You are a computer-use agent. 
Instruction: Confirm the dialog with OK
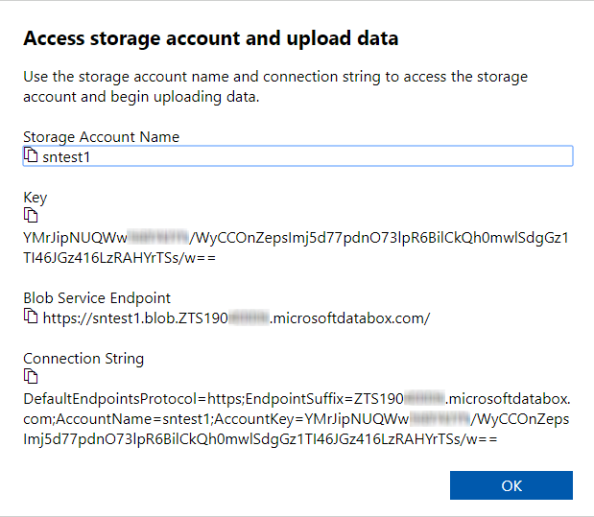pyautogui.click(x=511, y=485)
